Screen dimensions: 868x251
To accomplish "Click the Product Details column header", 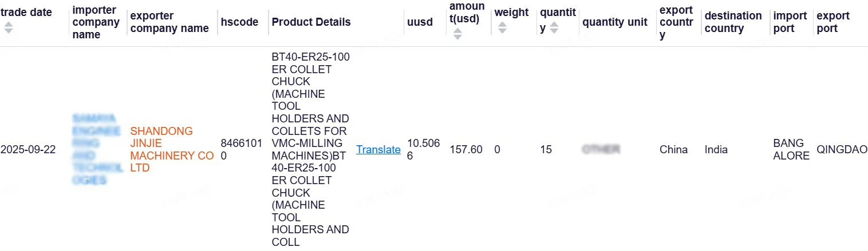I will 311,22.
